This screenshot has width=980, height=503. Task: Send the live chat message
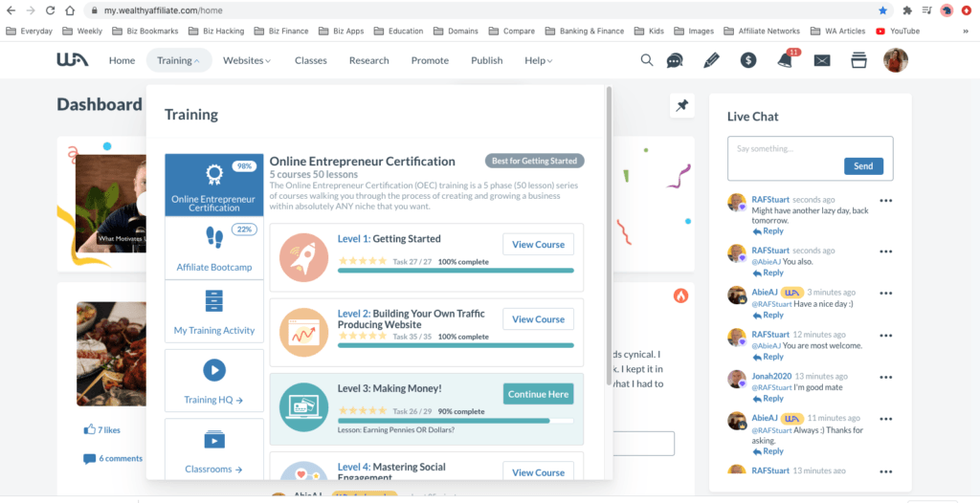coord(863,166)
